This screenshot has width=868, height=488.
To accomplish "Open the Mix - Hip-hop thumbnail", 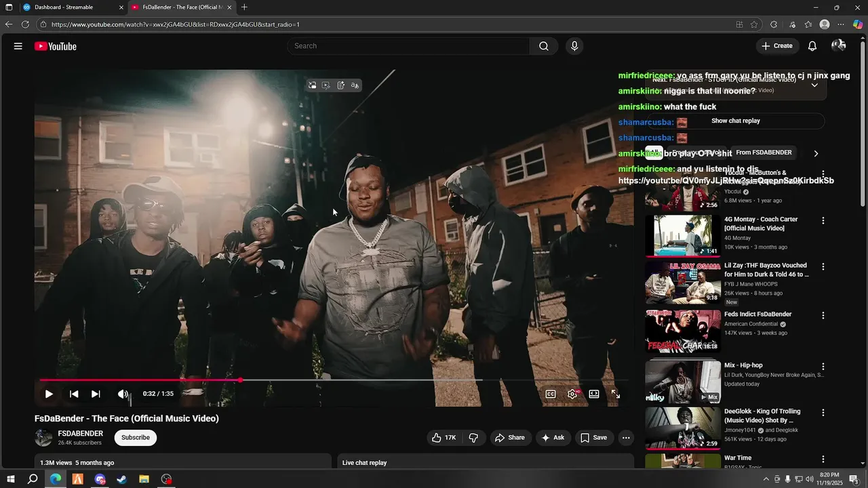I will click(683, 382).
